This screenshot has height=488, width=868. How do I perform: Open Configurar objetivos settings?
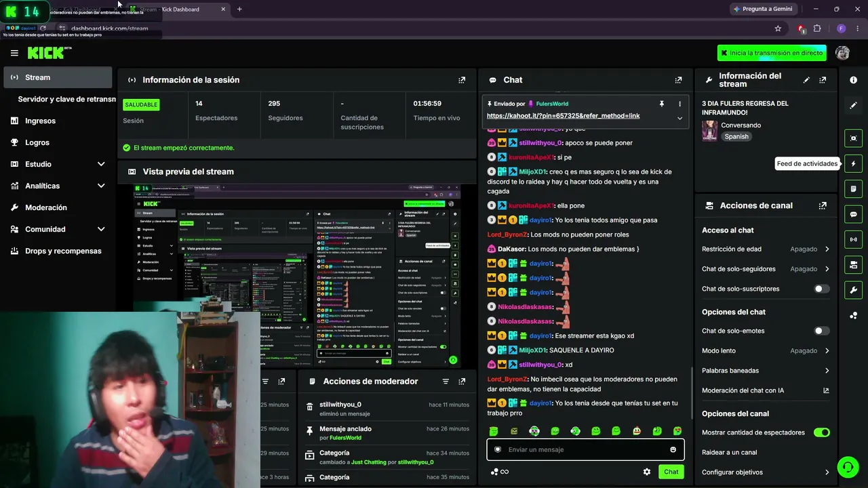(766, 472)
